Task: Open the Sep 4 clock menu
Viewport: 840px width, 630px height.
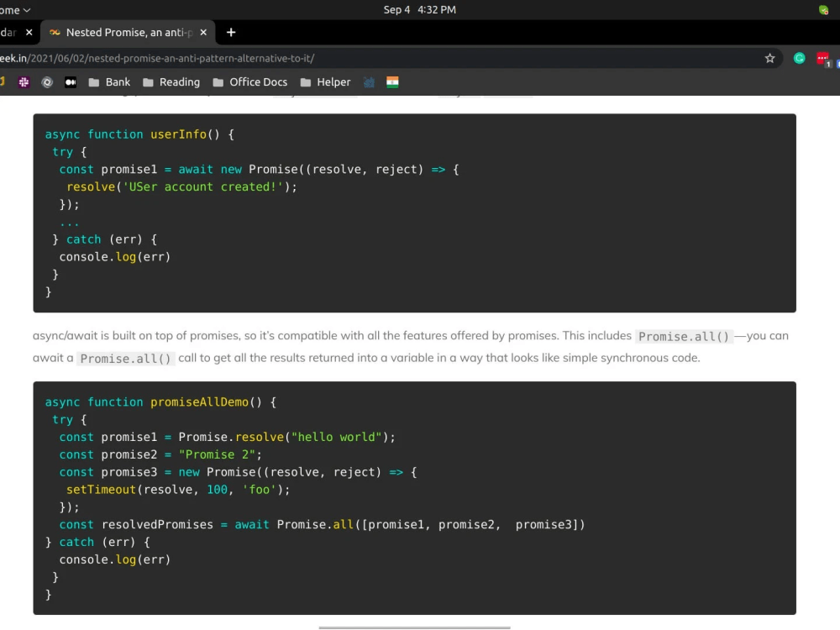Action: [x=420, y=9]
